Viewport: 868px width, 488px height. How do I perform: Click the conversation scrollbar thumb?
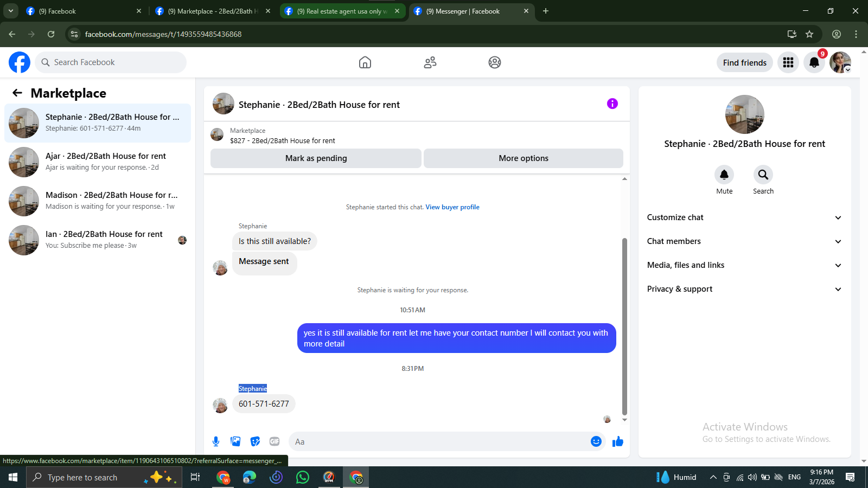[x=624, y=326]
